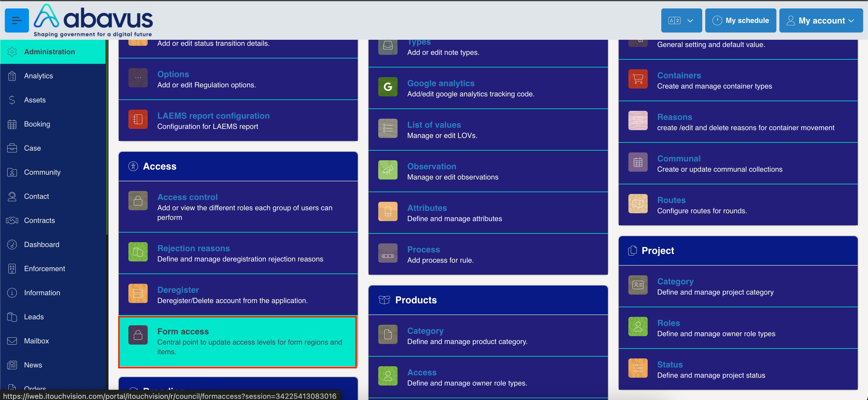Open the Attributes link
Screen dimensions: 868x400
tap(427, 208)
